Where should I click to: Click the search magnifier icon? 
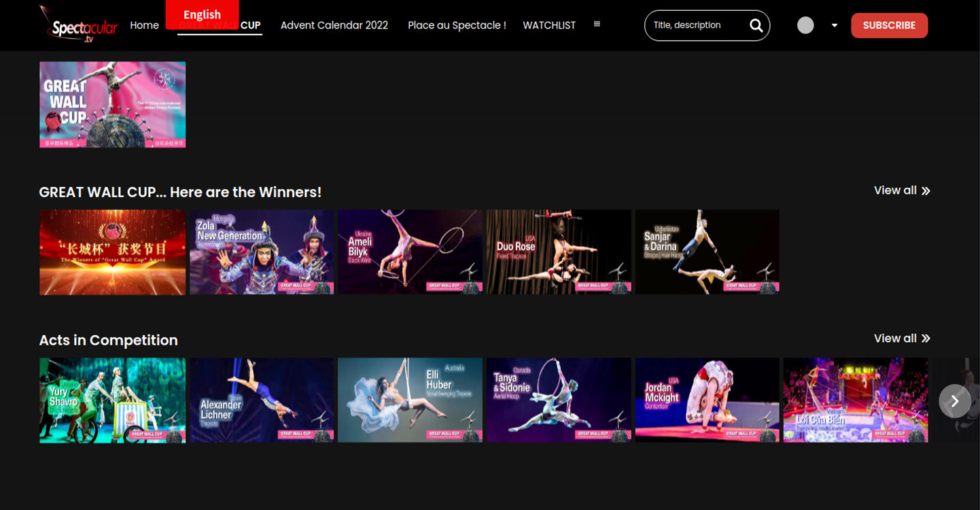click(756, 25)
